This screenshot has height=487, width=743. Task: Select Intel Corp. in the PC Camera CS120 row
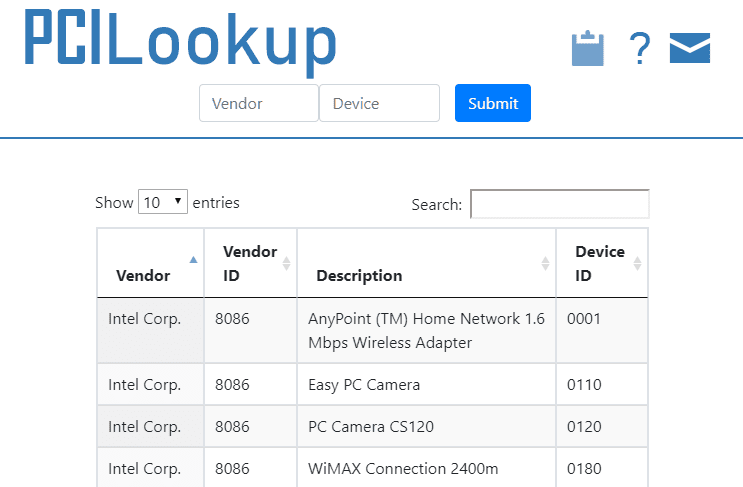[x=151, y=426]
